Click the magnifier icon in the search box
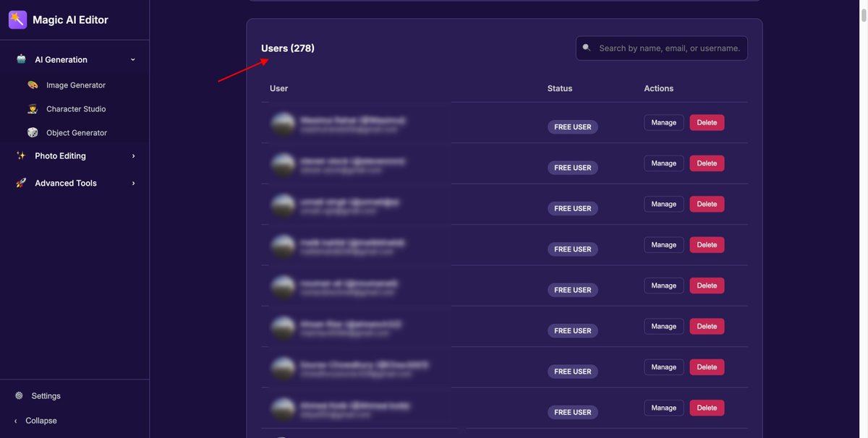The width and height of the screenshot is (868, 438). [587, 48]
